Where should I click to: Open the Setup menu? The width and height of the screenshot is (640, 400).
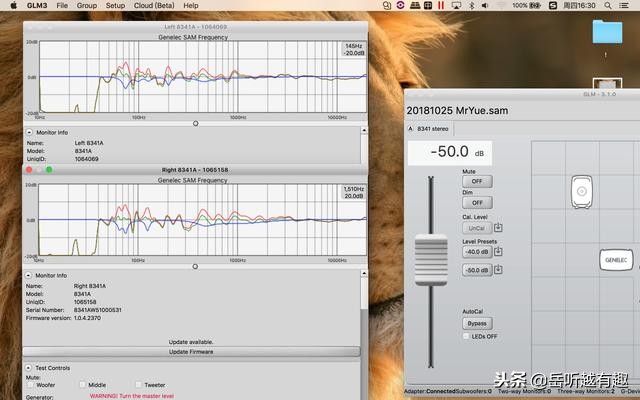116,5
